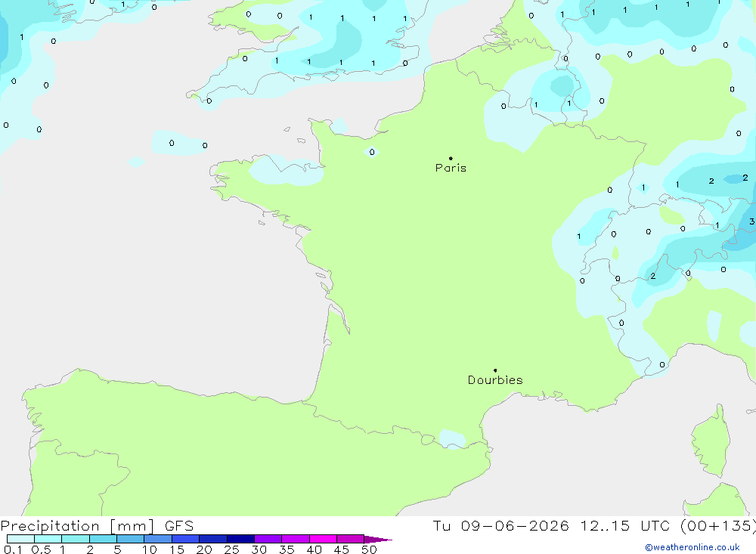Viewport: 756px width, 554px height.
Task: Click the forecast date 'Tu 09-06-2026' text
Action: (x=500, y=526)
